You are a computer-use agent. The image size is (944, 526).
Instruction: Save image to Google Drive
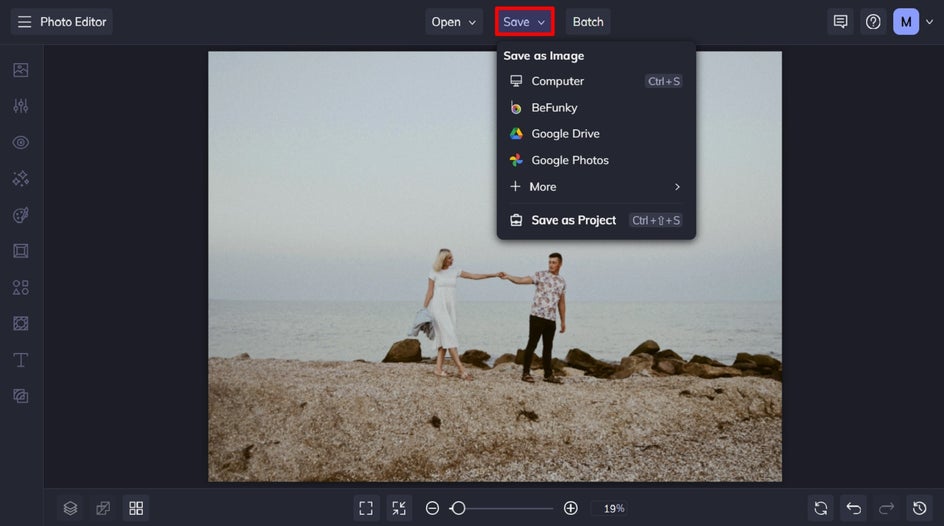point(596,134)
